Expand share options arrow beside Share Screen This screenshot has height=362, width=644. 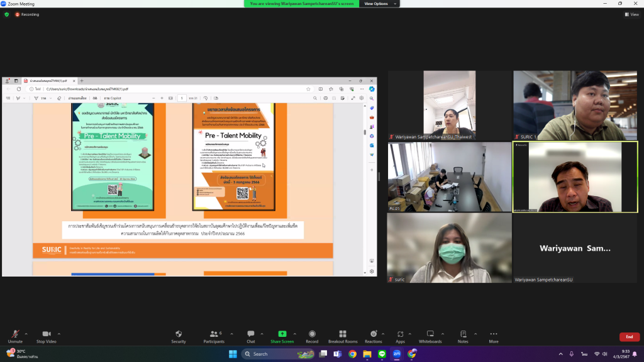[x=294, y=334]
